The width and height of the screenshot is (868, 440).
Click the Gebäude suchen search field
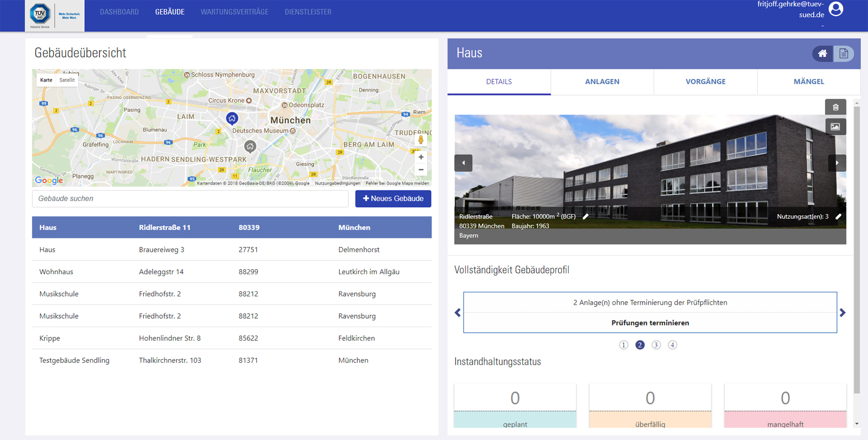pyautogui.click(x=190, y=199)
